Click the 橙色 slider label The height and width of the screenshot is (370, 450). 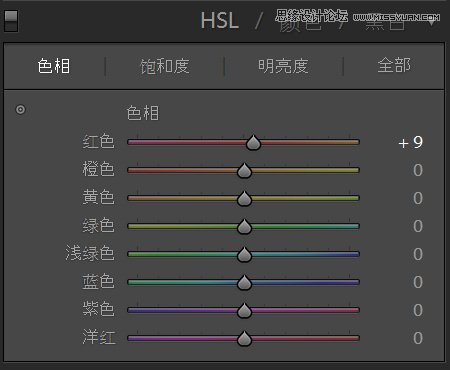coord(99,169)
